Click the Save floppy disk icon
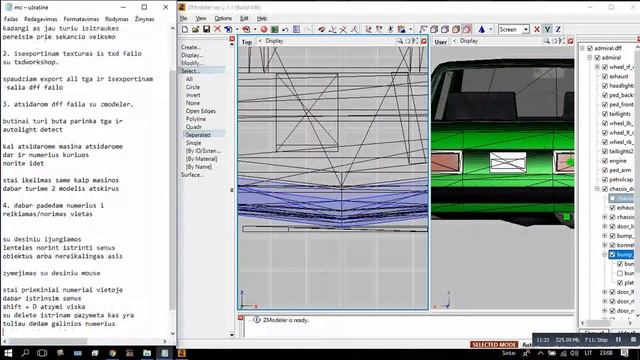This screenshot has width=640, height=360. point(206,29)
